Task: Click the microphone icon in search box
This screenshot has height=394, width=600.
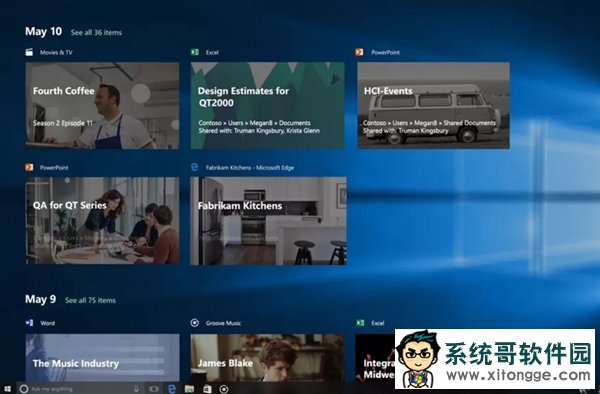Action: (x=136, y=389)
